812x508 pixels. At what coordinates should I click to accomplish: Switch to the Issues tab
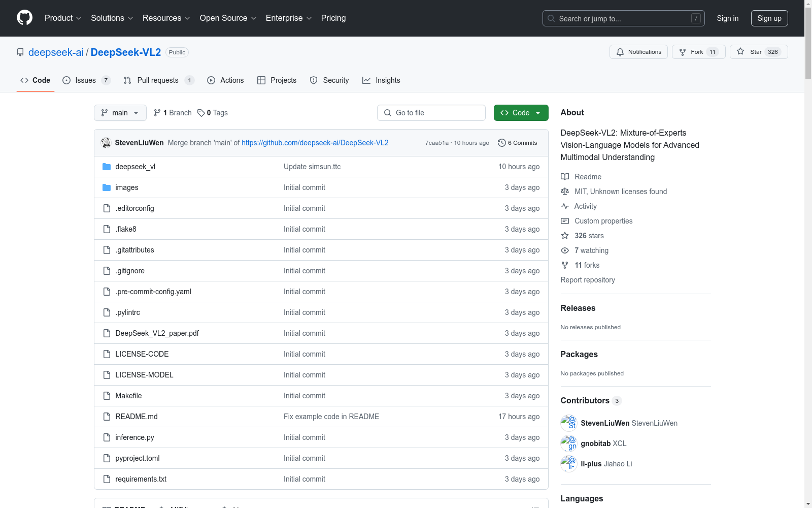click(86, 80)
